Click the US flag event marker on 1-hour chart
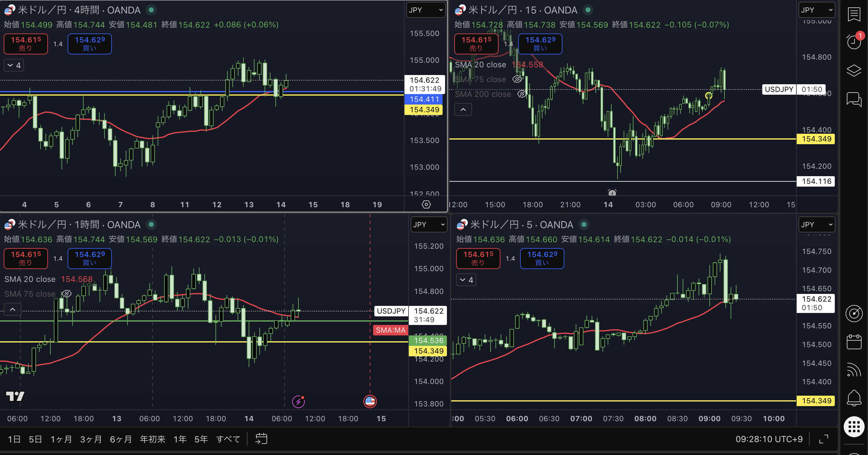 (370, 401)
